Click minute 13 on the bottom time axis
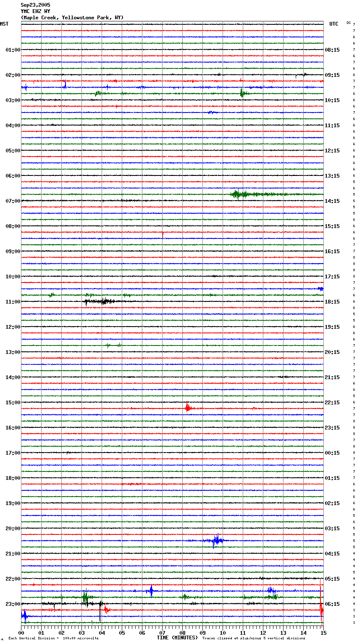Screen dimensions: 357x644 tap(283, 633)
